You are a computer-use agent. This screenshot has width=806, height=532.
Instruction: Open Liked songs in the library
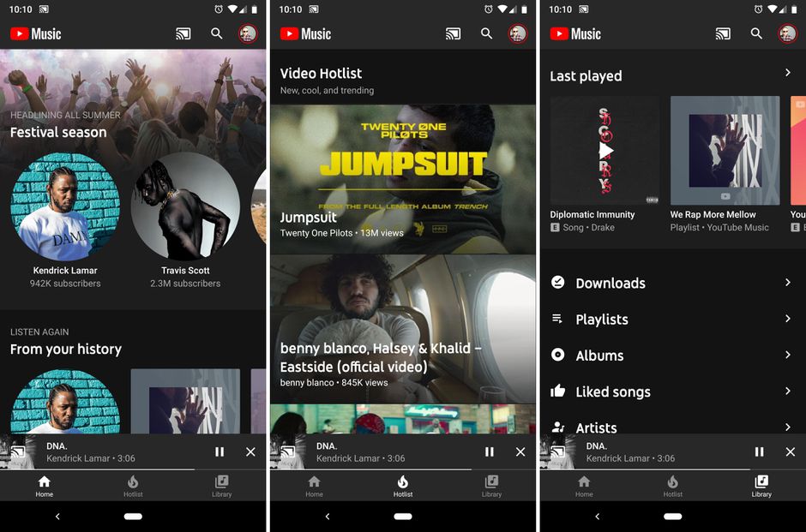pos(673,392)
